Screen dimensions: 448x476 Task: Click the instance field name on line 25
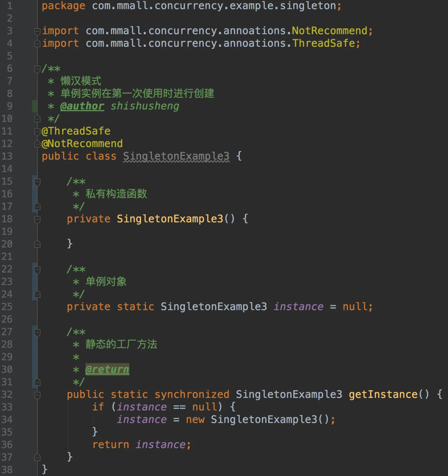click(299, 307)
